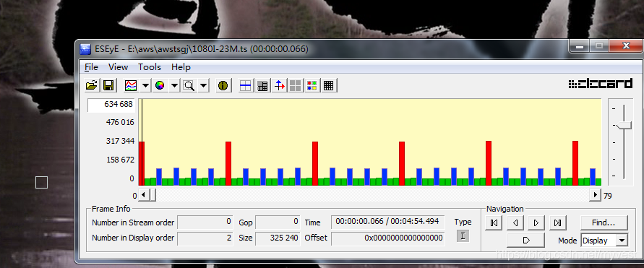Select the first blue P-frame bar

point(159,177)
